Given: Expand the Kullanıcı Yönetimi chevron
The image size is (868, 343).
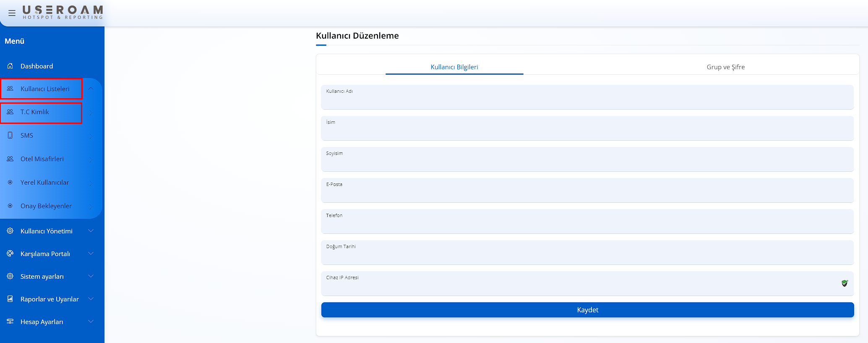Looking at the screenshot, I should click(x=91, y=231).
